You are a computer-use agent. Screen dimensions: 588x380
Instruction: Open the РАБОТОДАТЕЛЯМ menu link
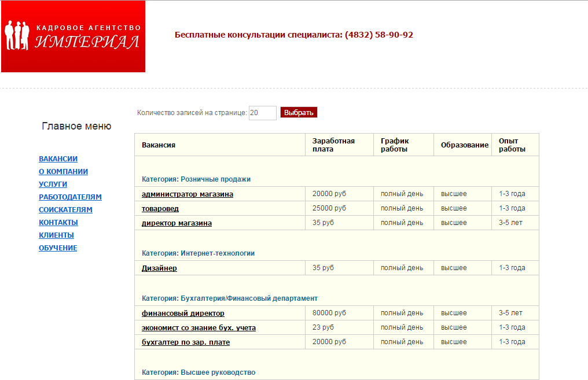(70, 197)
